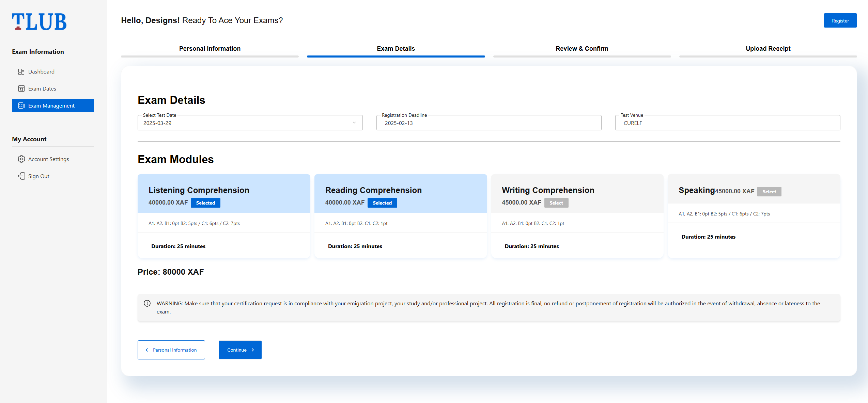The image size is (868, 403).
Task: Select the Writing Comprehension module
Action: click(556, 203)
